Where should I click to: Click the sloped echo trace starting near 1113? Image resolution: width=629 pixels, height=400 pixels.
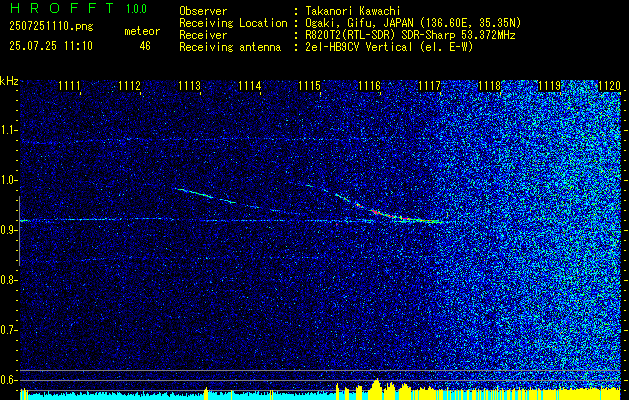(205, 195)
